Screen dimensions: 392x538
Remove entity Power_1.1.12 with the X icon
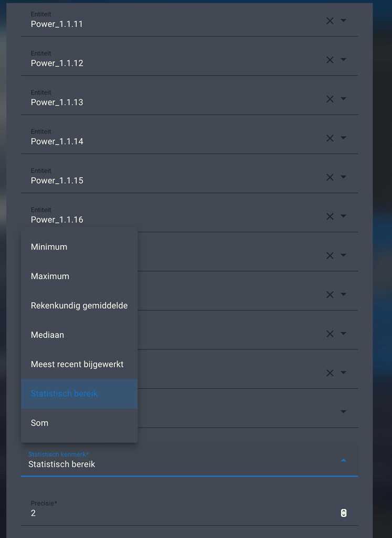pos(330,59)
